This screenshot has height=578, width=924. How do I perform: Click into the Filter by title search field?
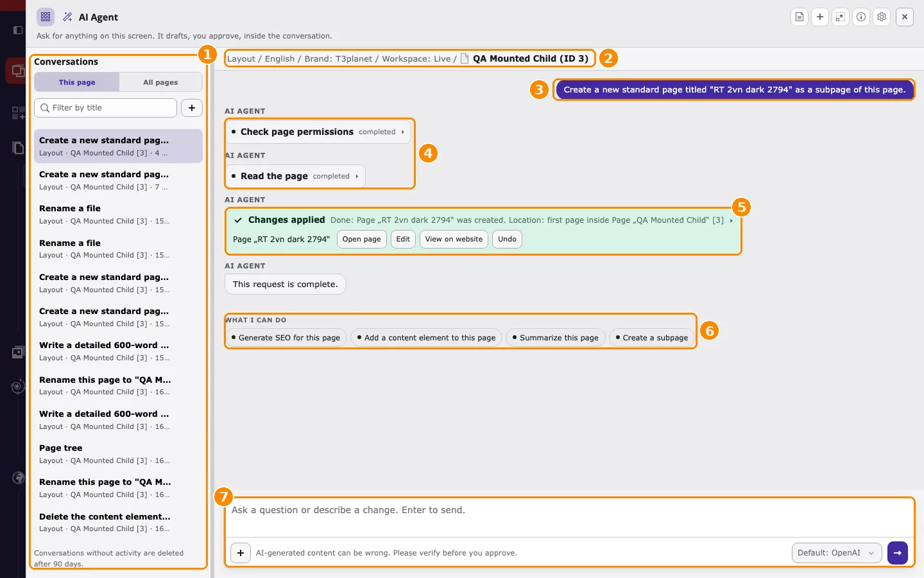point(105,108)
